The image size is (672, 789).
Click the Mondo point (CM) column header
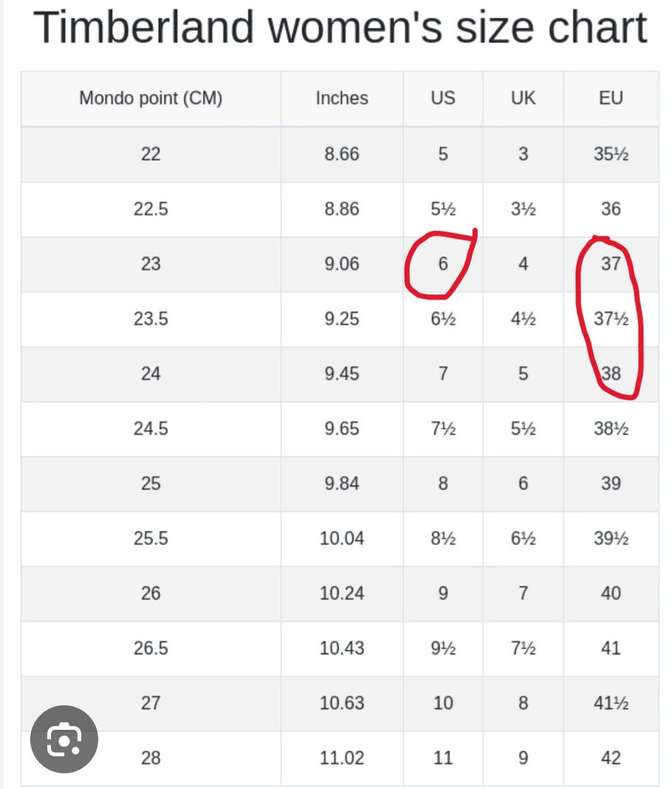click(x=150, y=98)
